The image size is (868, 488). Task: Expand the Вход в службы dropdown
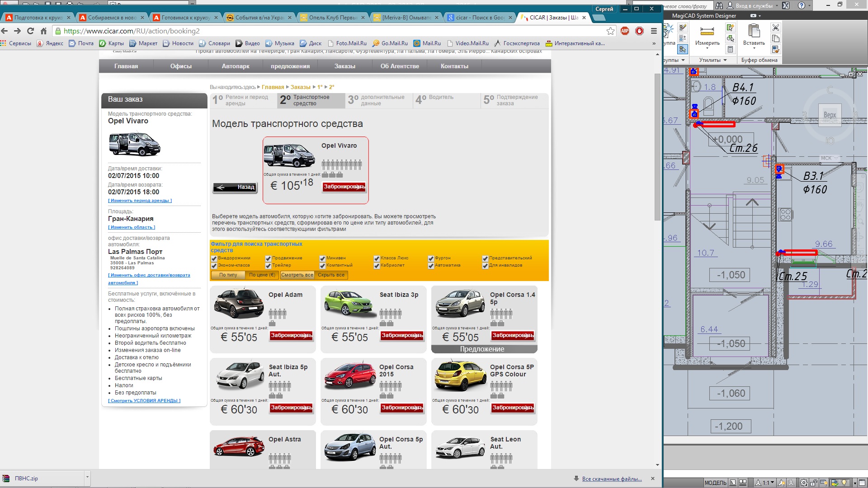pyautogui.click(x=777, y=6)
